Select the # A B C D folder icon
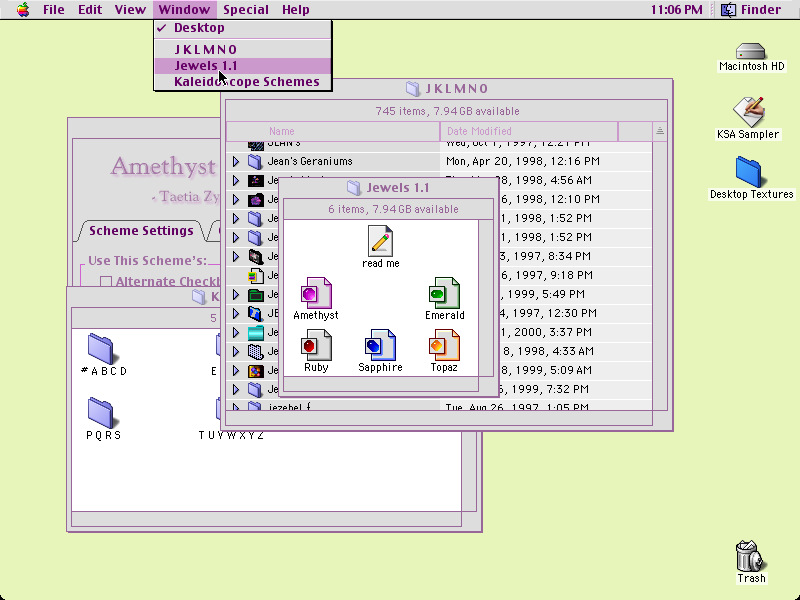This screenshot has width=800, height=600. pyautogui.click(x=101, y=348)
